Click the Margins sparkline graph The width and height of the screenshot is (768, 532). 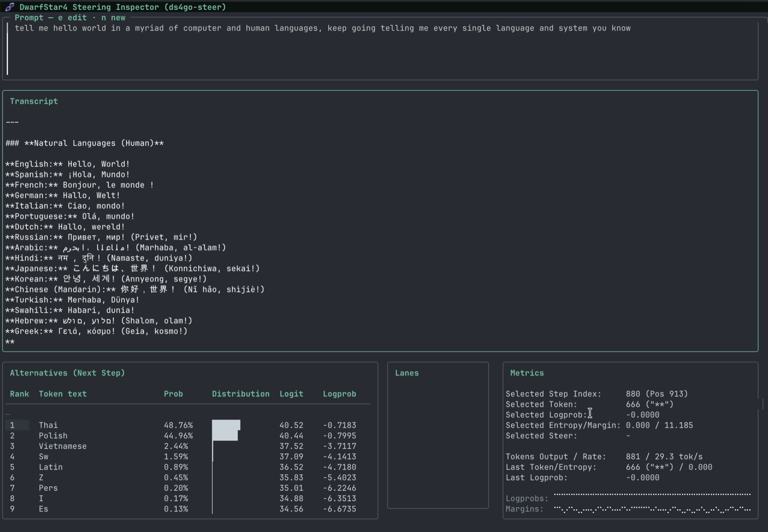652,509
